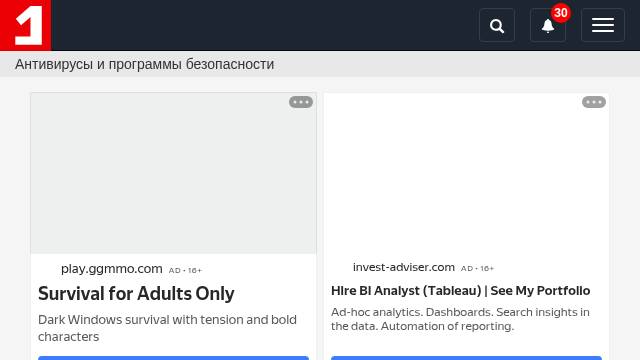Click Hire BI Analyst (Tableau) headline

460,291
